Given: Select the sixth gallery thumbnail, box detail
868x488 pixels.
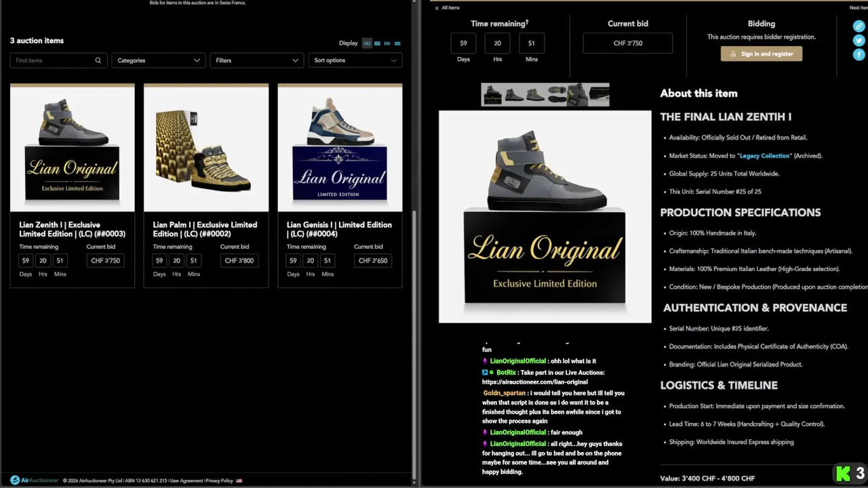Looking at the screenshot, I should (598, 95).
